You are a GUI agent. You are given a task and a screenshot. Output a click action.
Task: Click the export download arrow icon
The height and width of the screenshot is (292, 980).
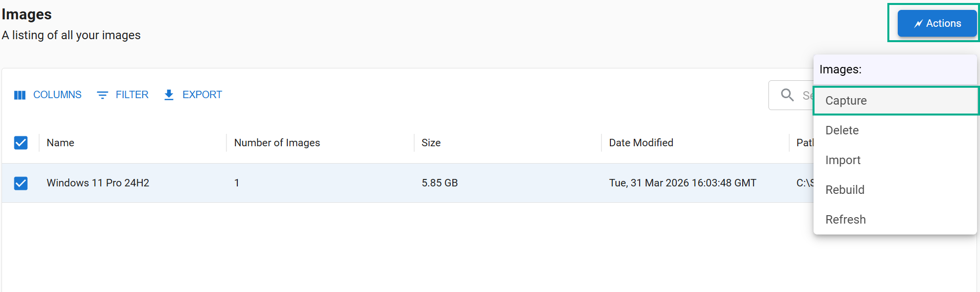point(169,95)
